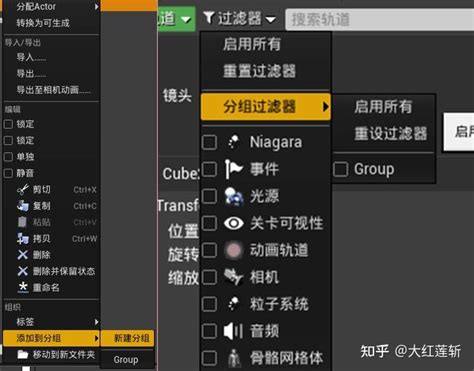Click the 拷贝 duplicate icon
474x371 pixels.
click(23, 238)
